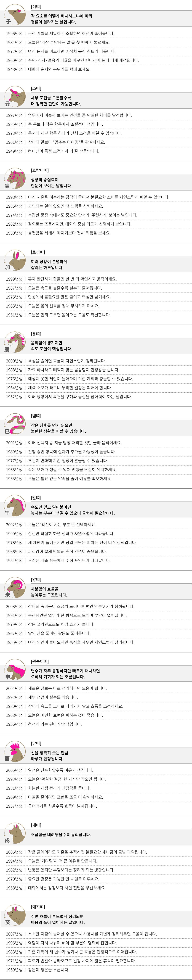Click the [호랑이띠] section label
Viewport: 192px width, 980px height.
point(39,170)
